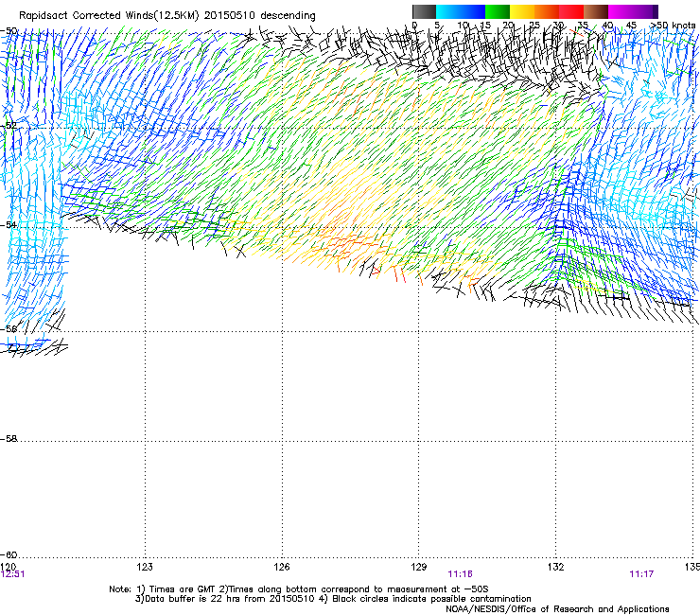Click the '40' legend scale label
The image size is (700, 615).
(607, 26)
